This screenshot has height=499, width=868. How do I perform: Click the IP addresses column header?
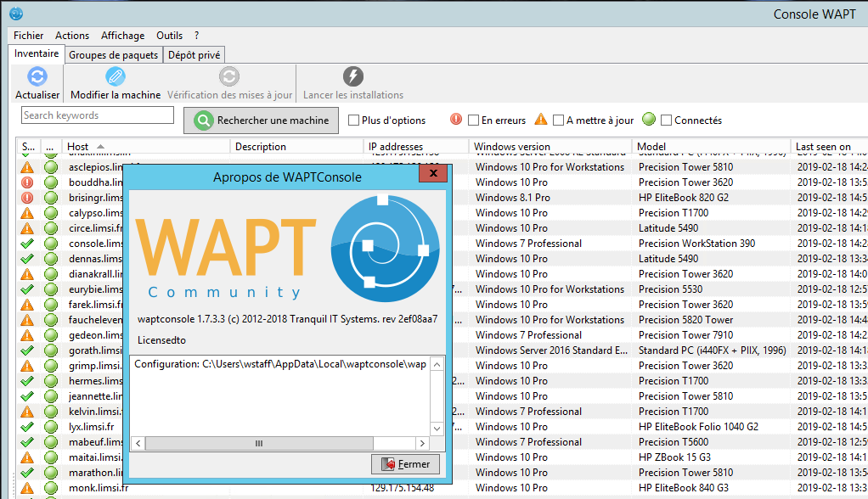(415, 147)
